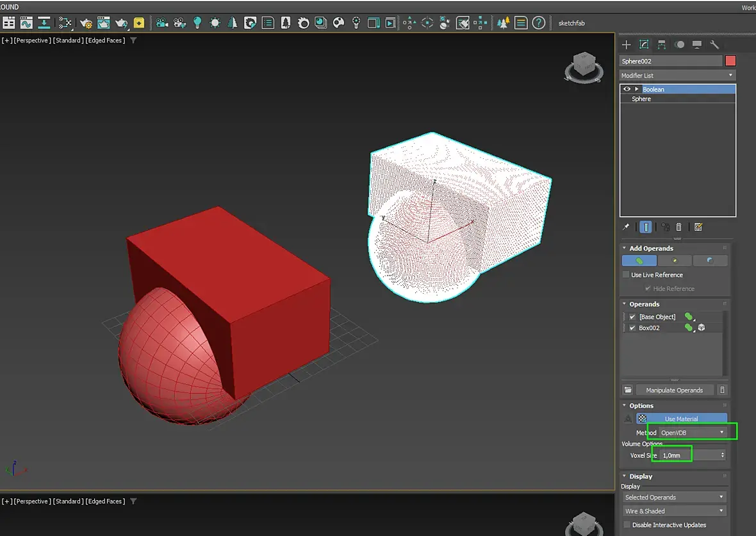Screen dimensions: 756x536
Task: Open the Method OpenVDB dropdown
Action: click(x=693, y=433)
